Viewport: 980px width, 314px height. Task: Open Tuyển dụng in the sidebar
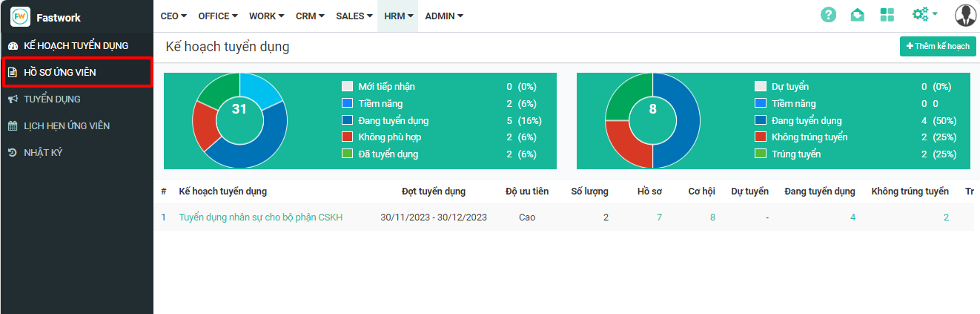pyautogui.click(x=52, y=99)
